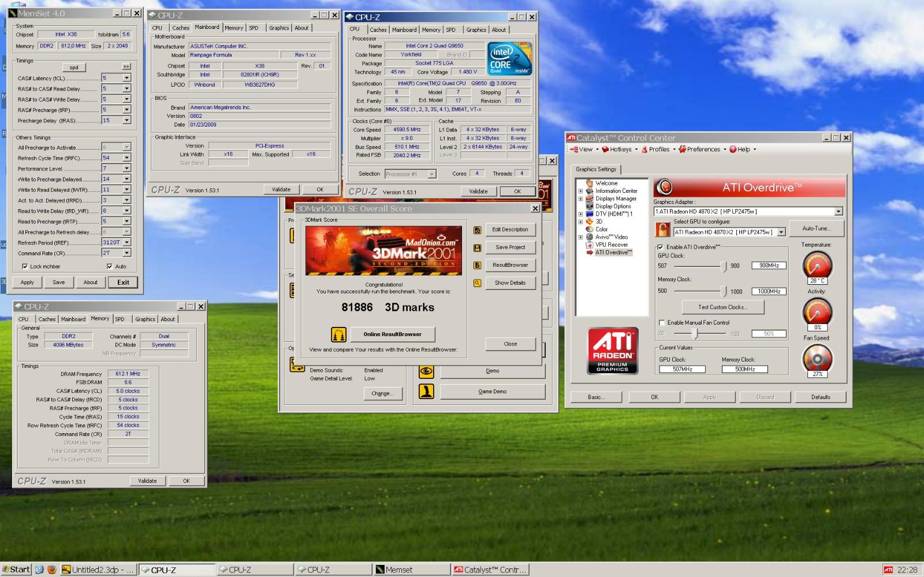This screenshot has width=924, height=577.
Task: Expand the Information Center tree node
Action: [x=580, y=191]
